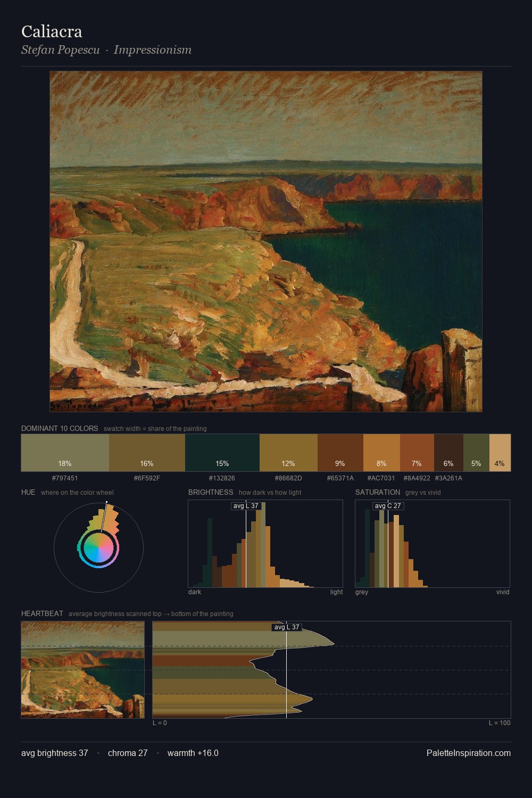532x798 pixels.
Task: Click the BRIGHTNESS section heading
Action: (211, 492)
